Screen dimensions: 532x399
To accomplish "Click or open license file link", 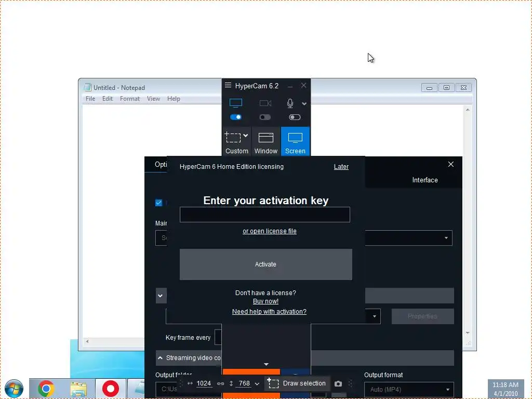I will coord(270,231).
